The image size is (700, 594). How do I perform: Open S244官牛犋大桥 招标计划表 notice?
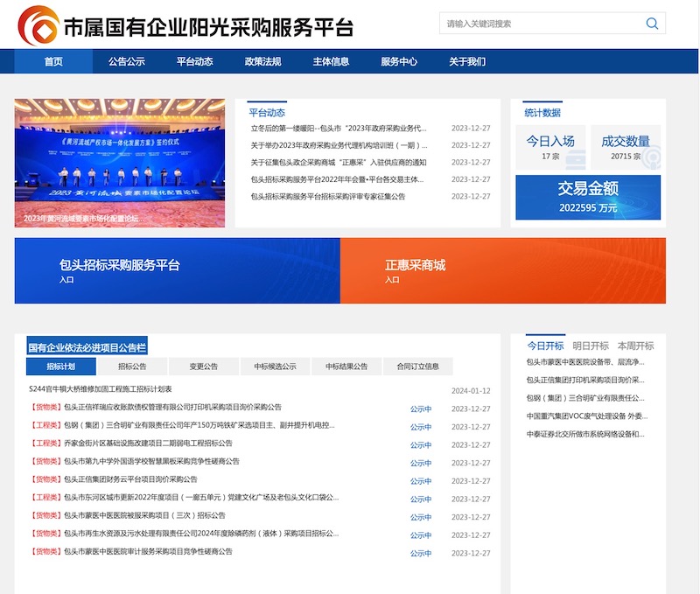(x=101, y=389)
